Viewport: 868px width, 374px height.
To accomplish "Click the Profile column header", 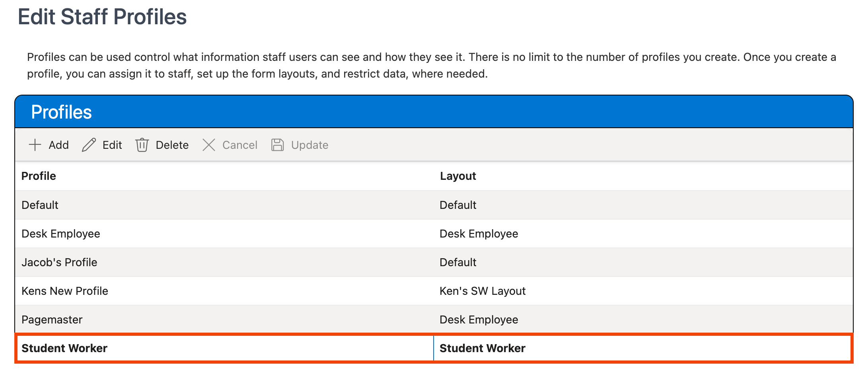I will click(x=39, y=176).
